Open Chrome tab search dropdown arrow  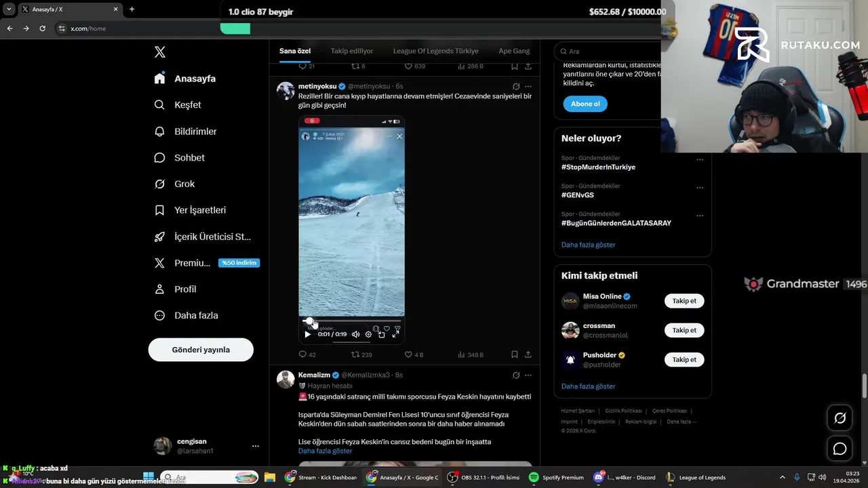9,9
